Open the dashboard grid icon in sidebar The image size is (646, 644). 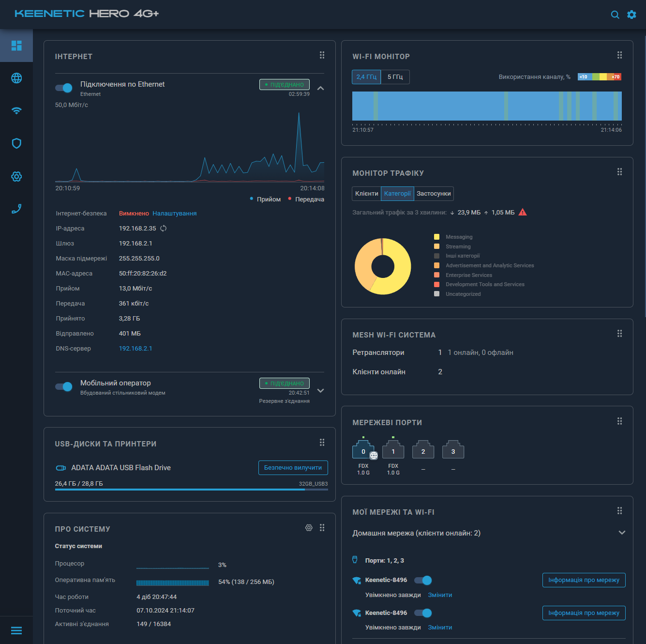[x=16, y=46]
